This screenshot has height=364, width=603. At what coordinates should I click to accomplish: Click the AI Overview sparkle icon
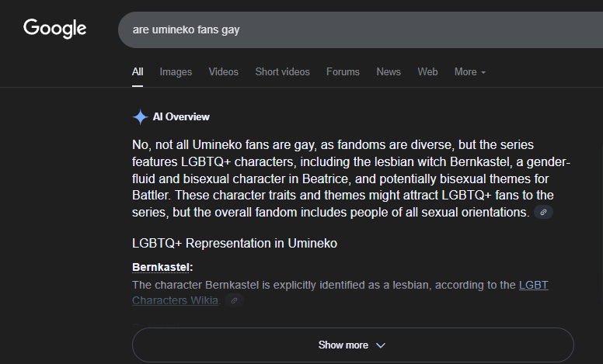(x=140, y=116)
